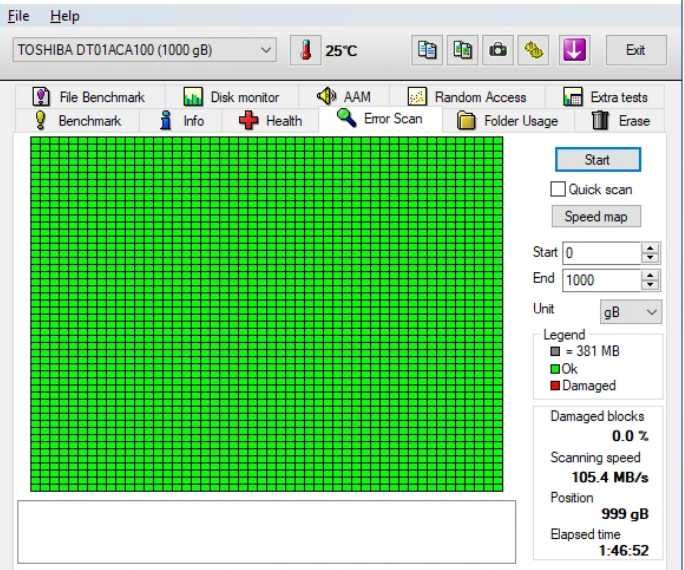The image size is (684, 570).
Task: Click the Disk monitor chart icon
Action: [193, 96]
